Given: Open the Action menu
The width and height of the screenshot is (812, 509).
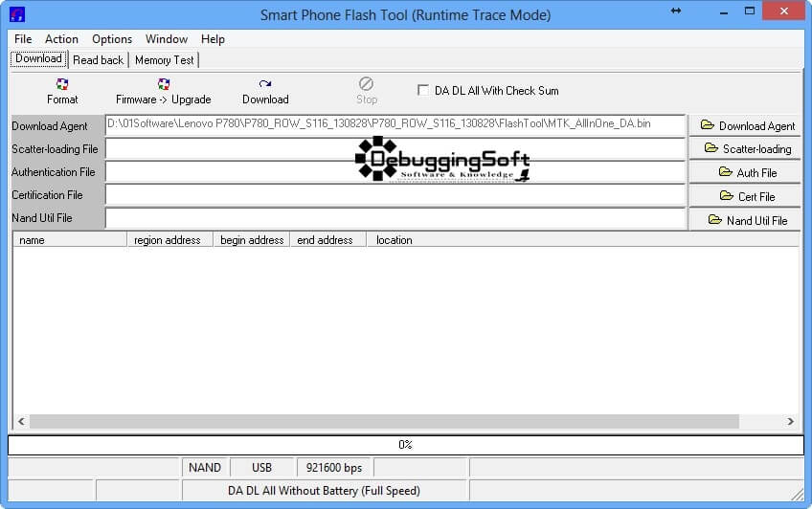Looking at the screenshot, I should click(x=62, y=39).
